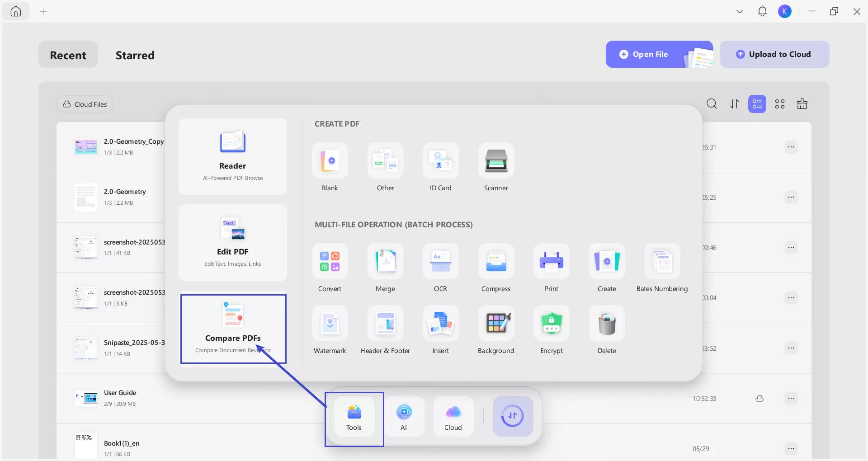Open the batch Delete tool
This screenshot has width=868, height=461.
point(607,324)
